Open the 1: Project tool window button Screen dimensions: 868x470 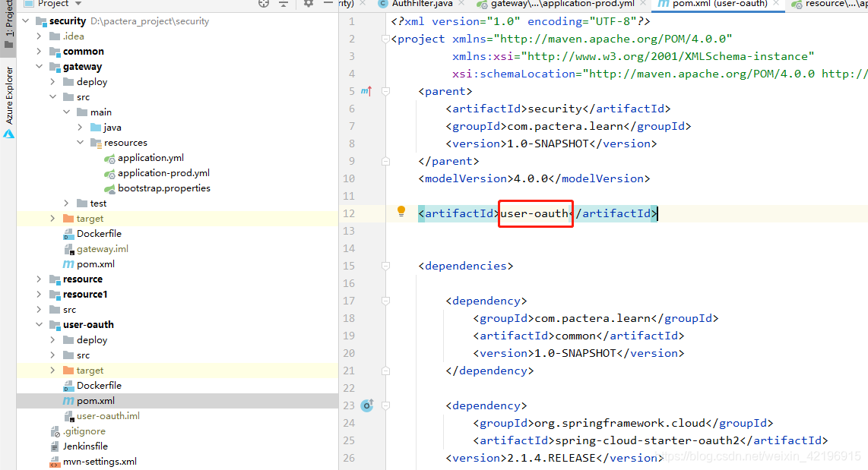pos(9,25)
